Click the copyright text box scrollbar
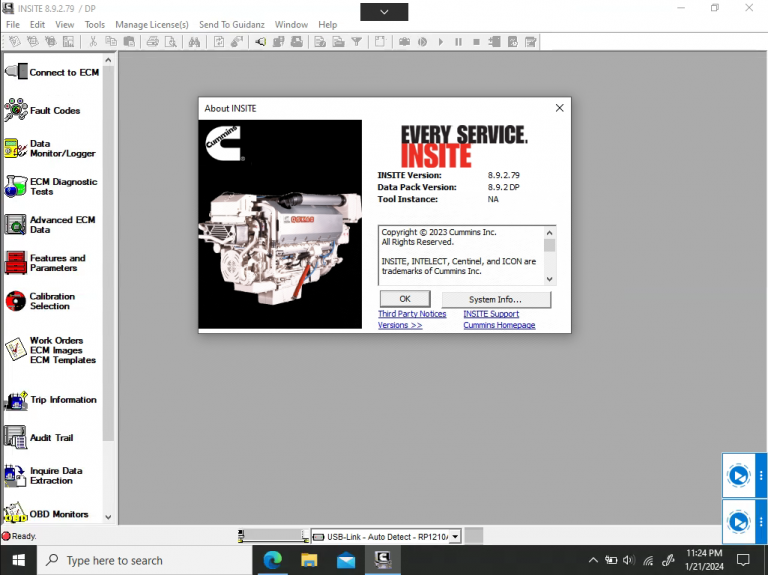This screenshot has width=768, height=575. tap(549, 256)
